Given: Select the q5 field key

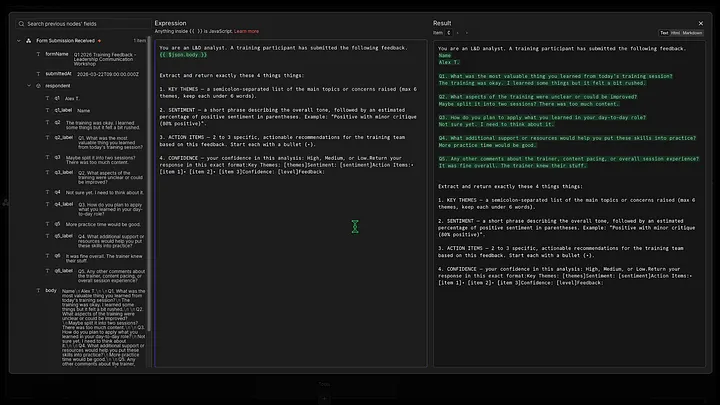Looking at the screenshot, I should pyautogui.click(x=57, y=224).
